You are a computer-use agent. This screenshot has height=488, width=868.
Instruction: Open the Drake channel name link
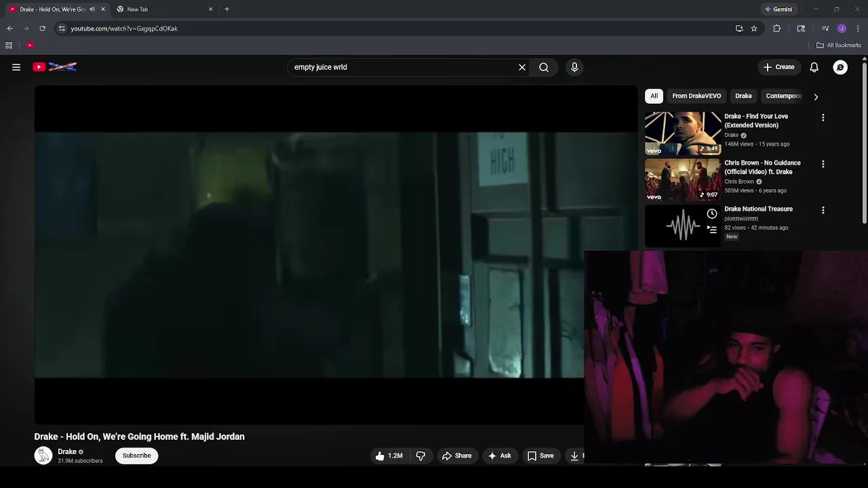coord(67,451)
